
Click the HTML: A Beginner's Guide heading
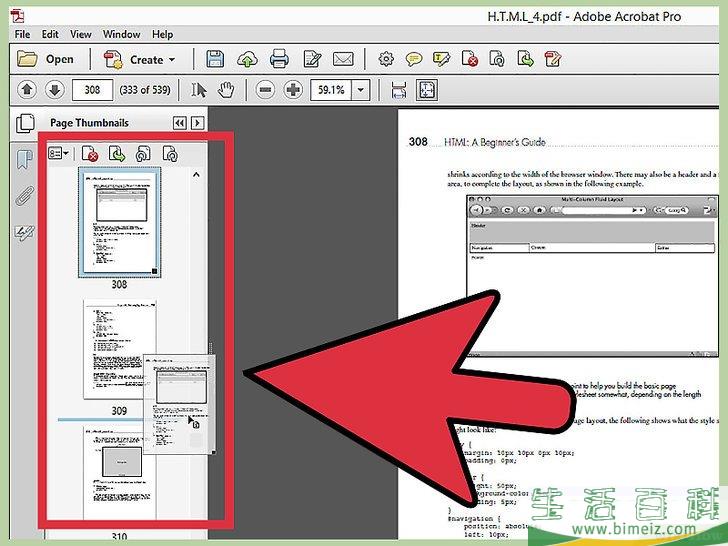coord(495,142)
